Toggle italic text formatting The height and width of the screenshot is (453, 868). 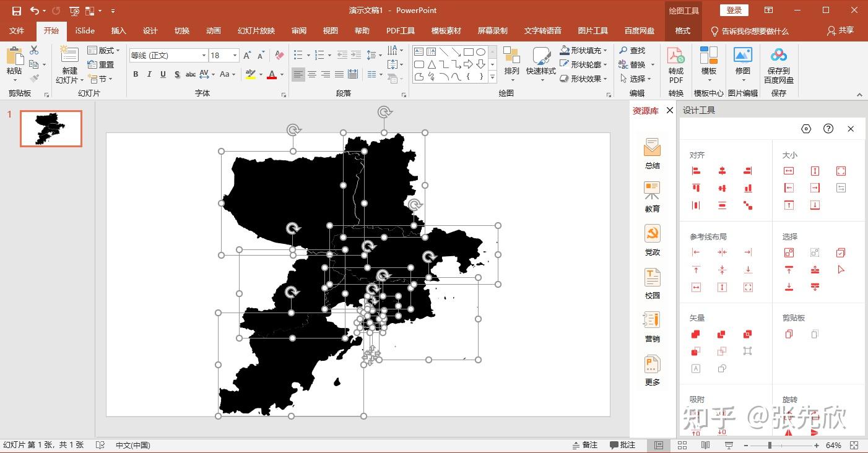pyautogui.click(x=149, y=74)
